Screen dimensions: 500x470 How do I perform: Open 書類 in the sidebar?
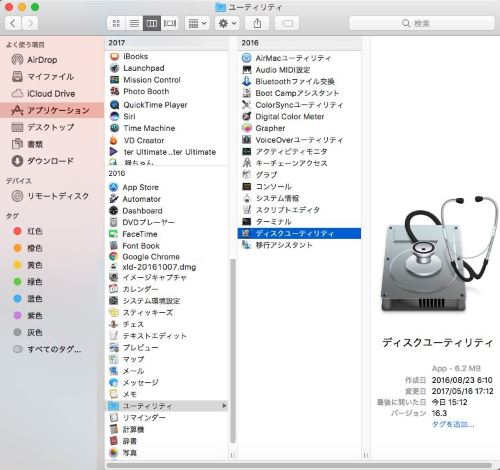pos(52,144)
